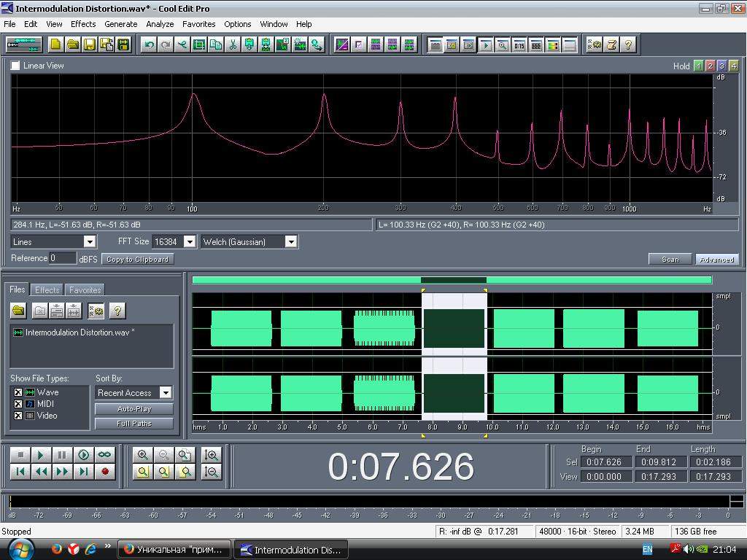Select Hold slot 1 color button

coord(698,66)
